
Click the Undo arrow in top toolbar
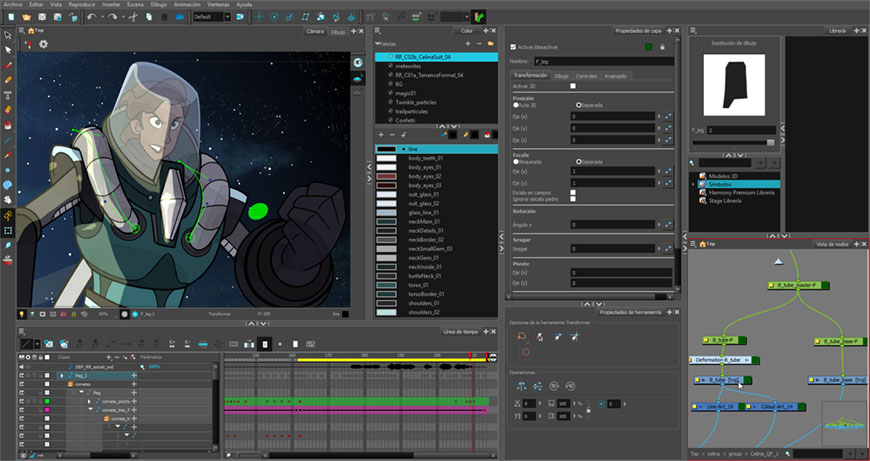coord(92,17)
